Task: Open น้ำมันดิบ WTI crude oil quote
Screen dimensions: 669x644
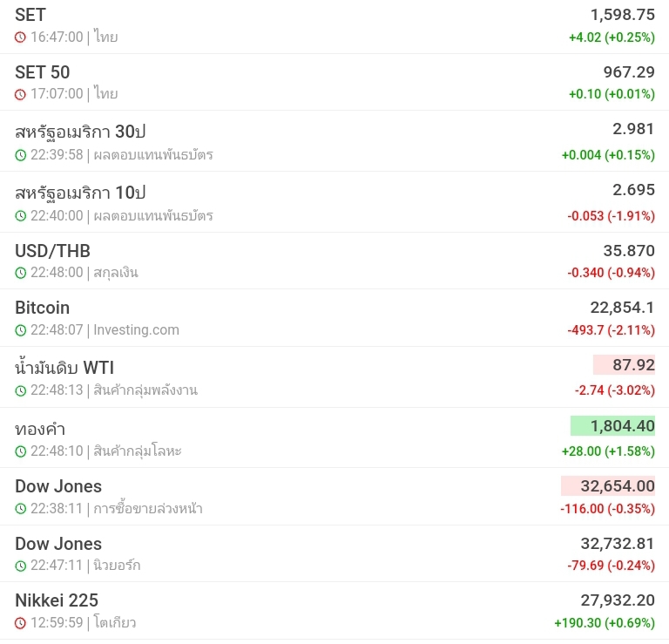Action: coord(64,368)
